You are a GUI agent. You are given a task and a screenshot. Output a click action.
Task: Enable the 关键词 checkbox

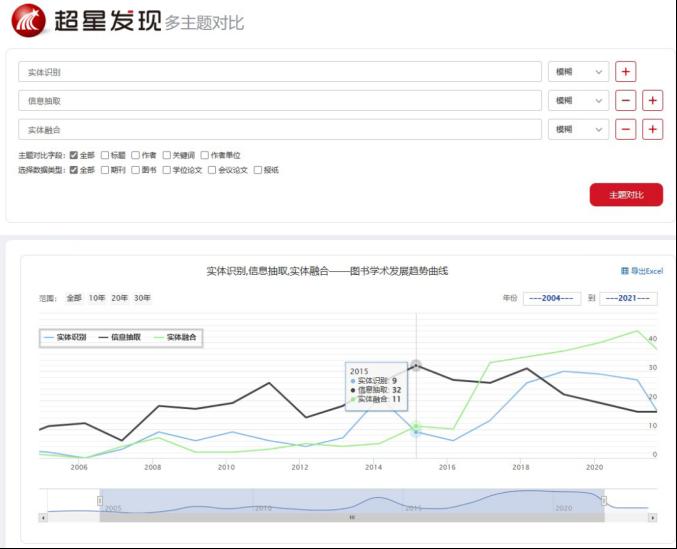click(x=167, y=156)
